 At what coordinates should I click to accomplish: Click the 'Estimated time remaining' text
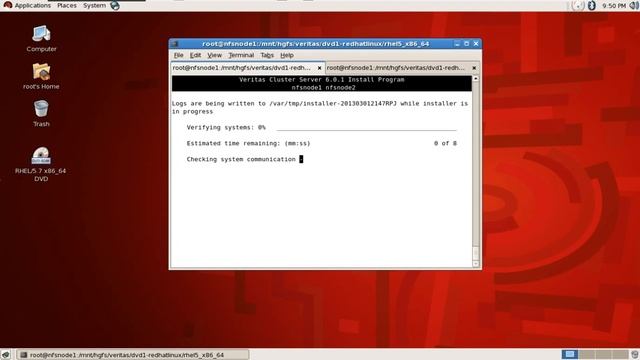click(248, 143)
